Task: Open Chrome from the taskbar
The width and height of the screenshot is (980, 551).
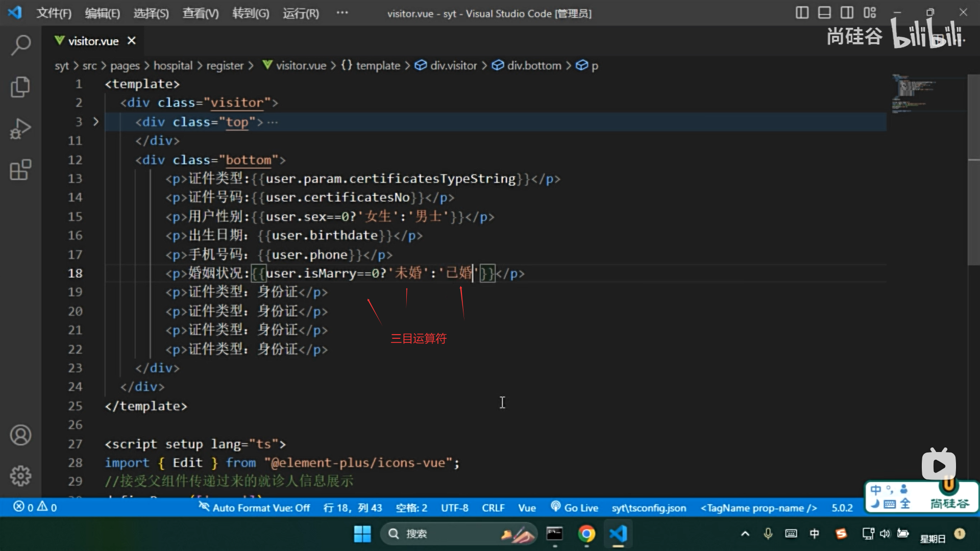Action: pos(586,534)
